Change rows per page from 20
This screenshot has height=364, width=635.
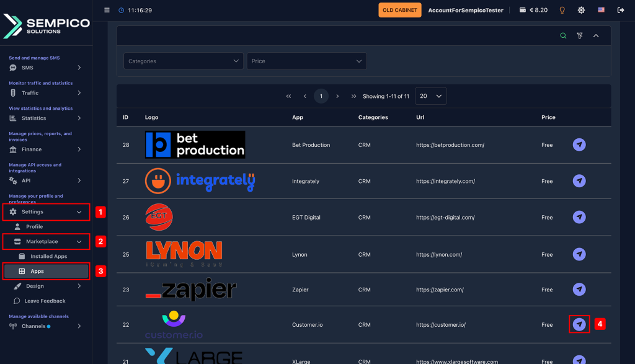click(430, 96)
